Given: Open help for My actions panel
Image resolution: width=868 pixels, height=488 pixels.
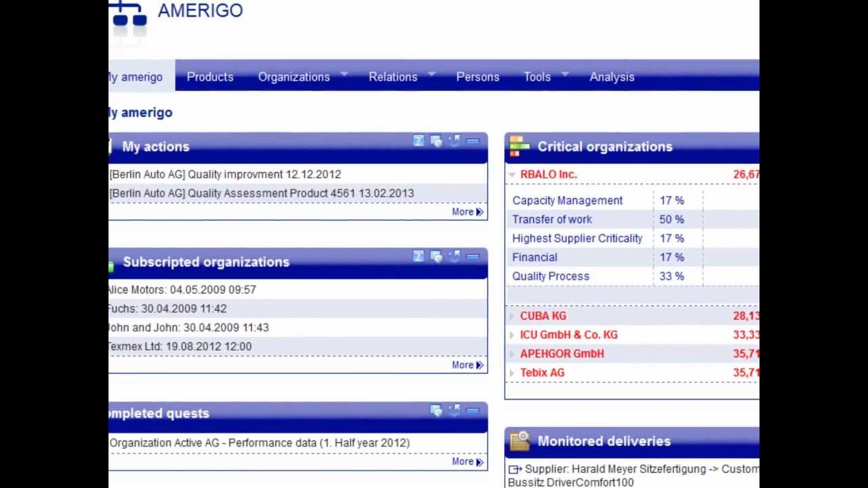Looking at the screenshot, I should tap(418, 141).
